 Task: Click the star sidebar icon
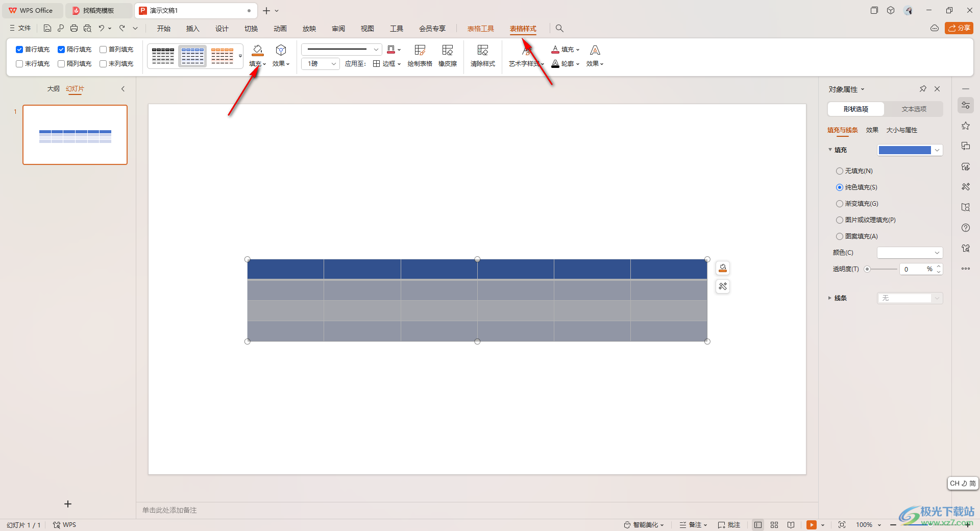966,126
